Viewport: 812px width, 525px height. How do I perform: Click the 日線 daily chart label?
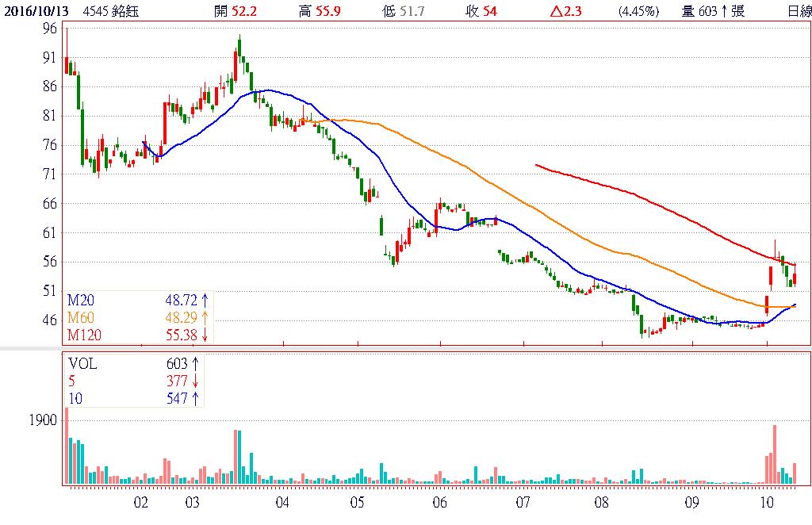(799, 10)
